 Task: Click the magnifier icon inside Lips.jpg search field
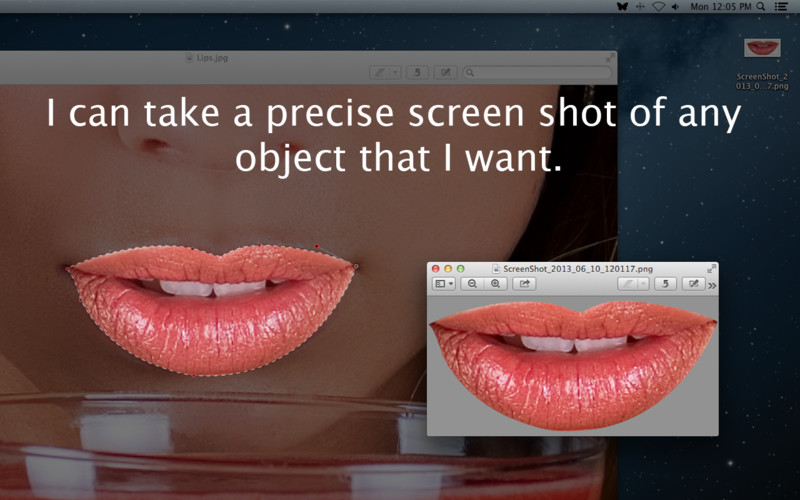470,72
